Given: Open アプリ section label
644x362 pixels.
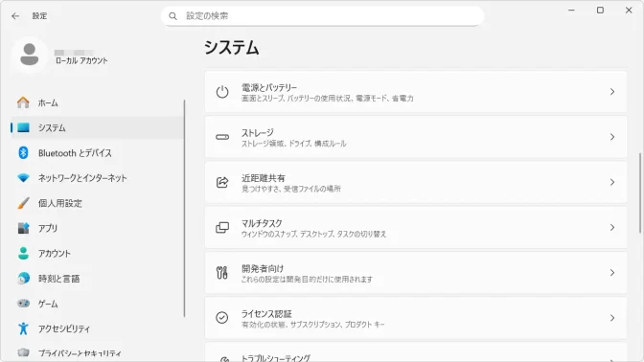Looking at the screenshot, I should point(48,228).
